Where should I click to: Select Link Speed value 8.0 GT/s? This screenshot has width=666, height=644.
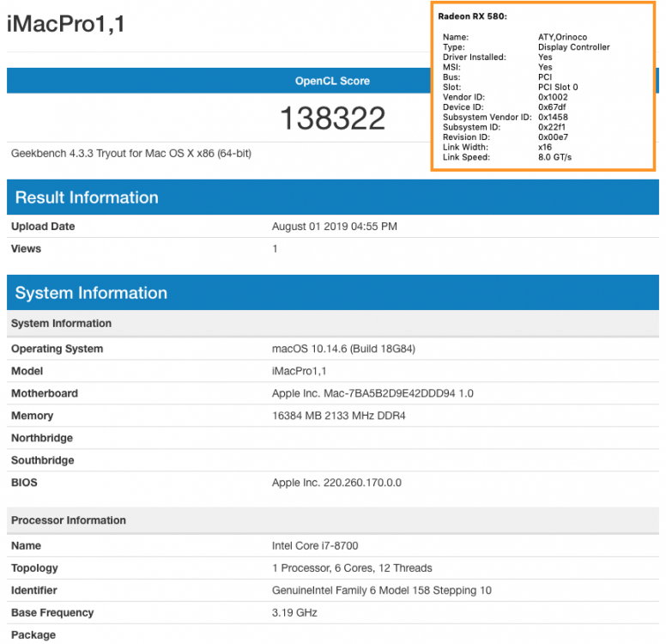point(554,157)
